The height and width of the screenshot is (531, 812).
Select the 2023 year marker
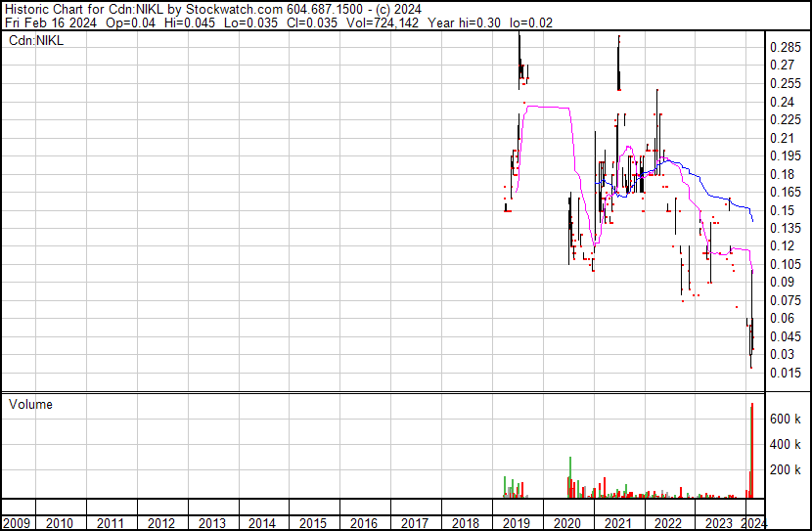(x=717, y=523)
